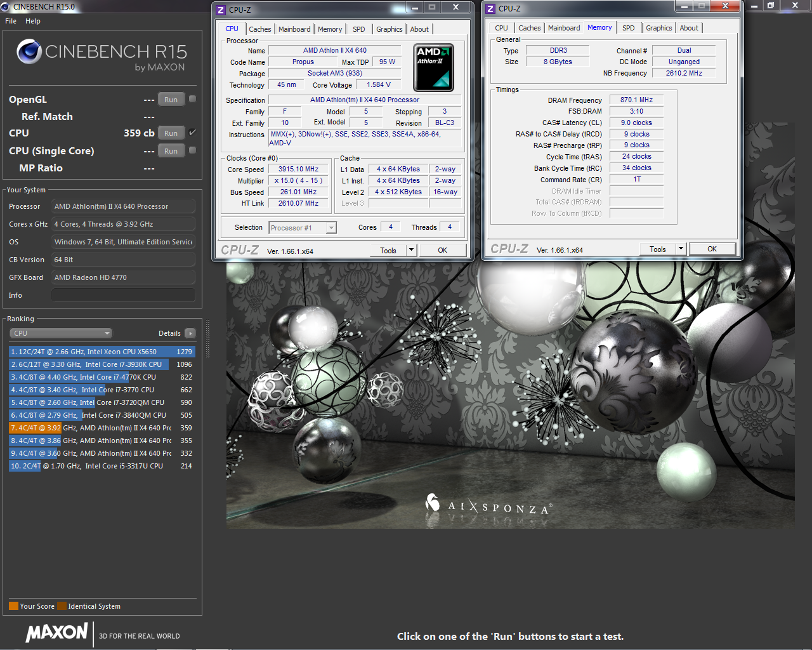Click Tools button in left CPU-Z window
This screenshot has height=650, width=812.
388,250
